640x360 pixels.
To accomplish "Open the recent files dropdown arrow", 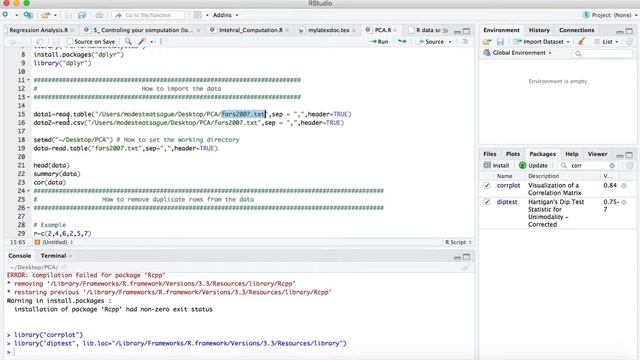I will [55, 15].
